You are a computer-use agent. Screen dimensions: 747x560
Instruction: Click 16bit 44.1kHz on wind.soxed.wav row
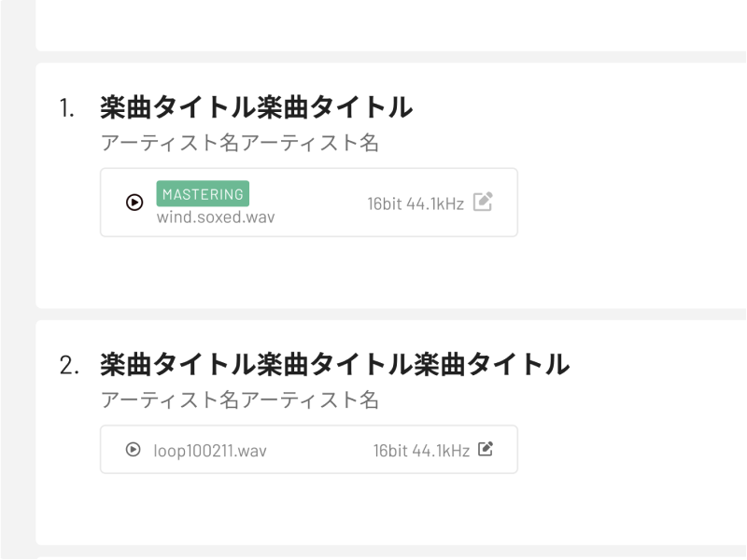(x=416, y=203)
